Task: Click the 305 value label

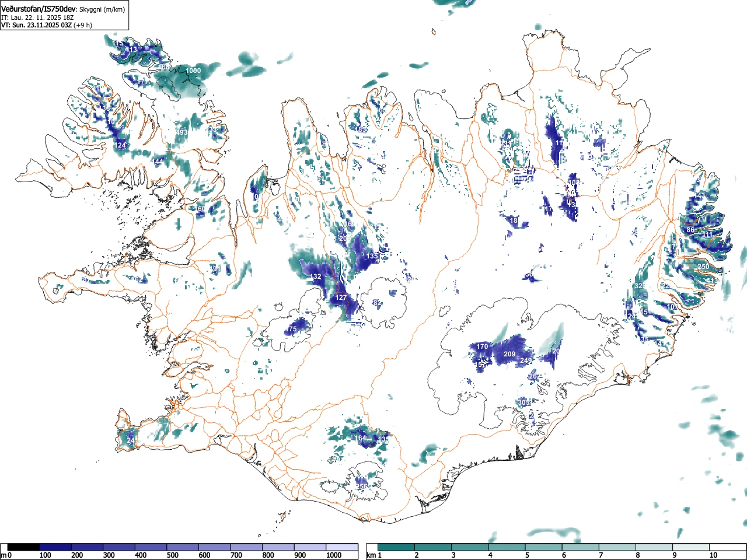Action: (x=524, y=402)
